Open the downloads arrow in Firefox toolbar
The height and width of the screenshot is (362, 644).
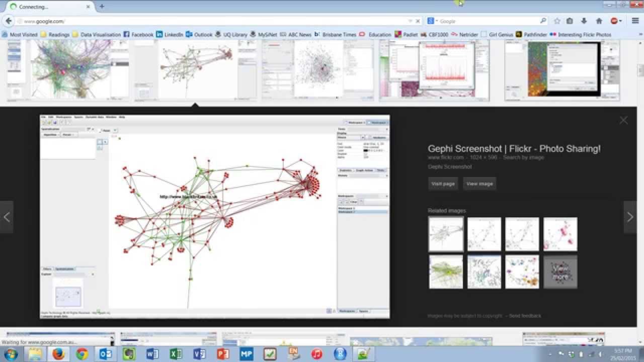[x=584, y=21]
